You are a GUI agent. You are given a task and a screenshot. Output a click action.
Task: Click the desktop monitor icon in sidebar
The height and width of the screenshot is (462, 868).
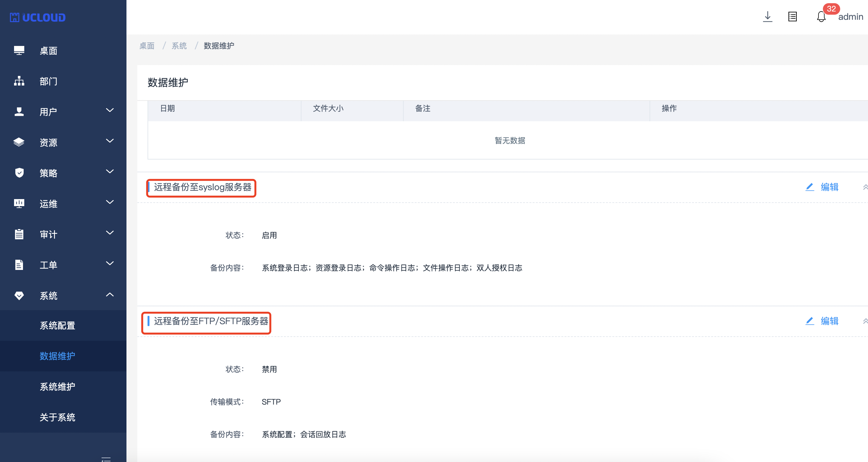point(19,50)
